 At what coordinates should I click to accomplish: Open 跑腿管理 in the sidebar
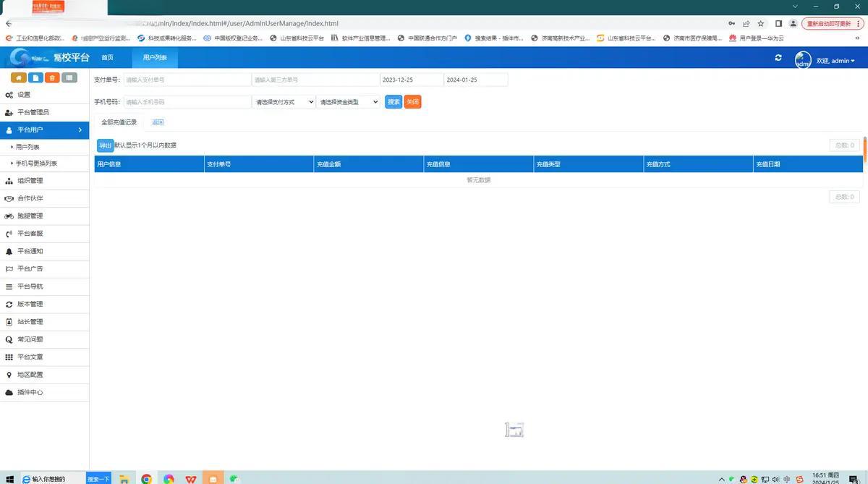coord(44,216)
